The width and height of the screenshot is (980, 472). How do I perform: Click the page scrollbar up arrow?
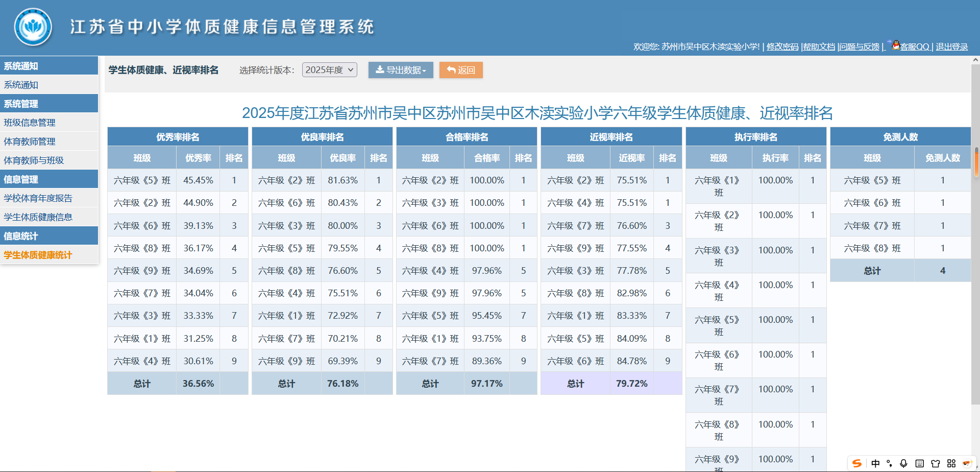tap(975, 60)
